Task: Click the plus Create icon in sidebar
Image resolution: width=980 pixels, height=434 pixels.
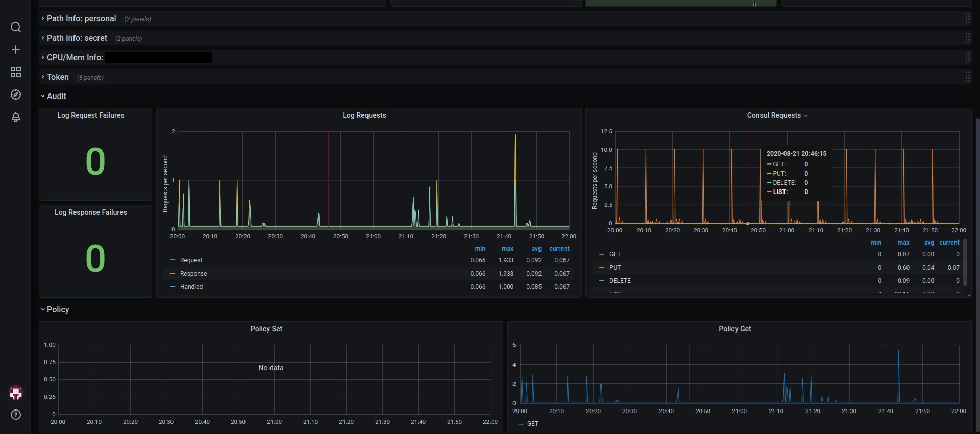Action: (x=16, y=50)
